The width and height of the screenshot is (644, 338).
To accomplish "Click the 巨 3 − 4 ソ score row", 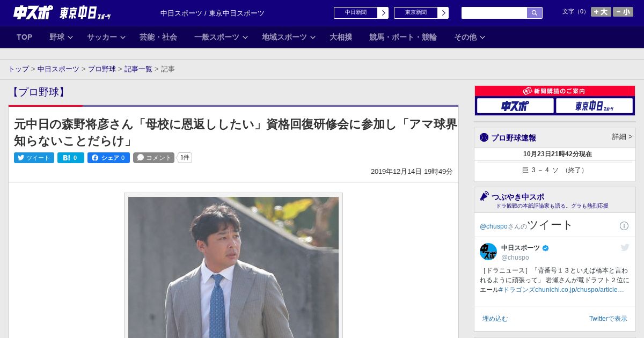I will pyautogui.click(x=555, y=170).
